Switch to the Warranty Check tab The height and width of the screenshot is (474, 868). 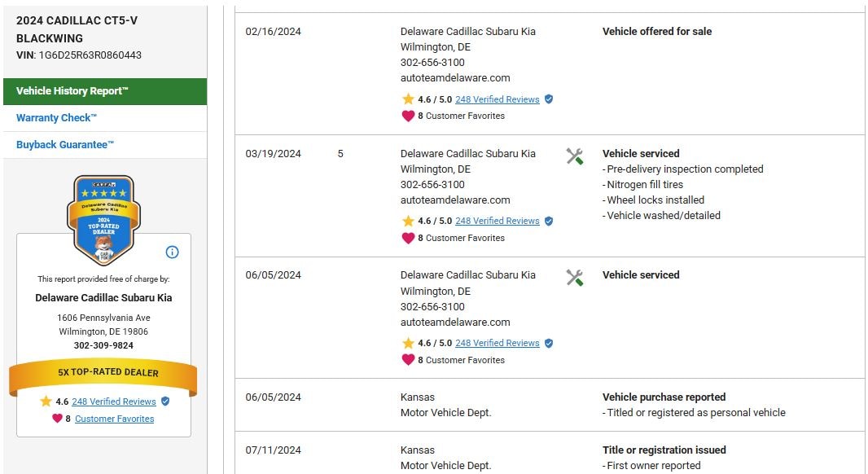(56, 118)
